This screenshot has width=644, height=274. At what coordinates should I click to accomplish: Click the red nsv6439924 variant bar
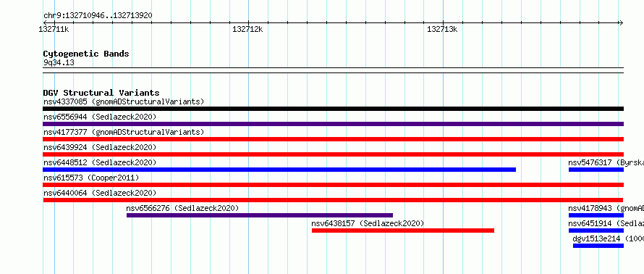333,154
